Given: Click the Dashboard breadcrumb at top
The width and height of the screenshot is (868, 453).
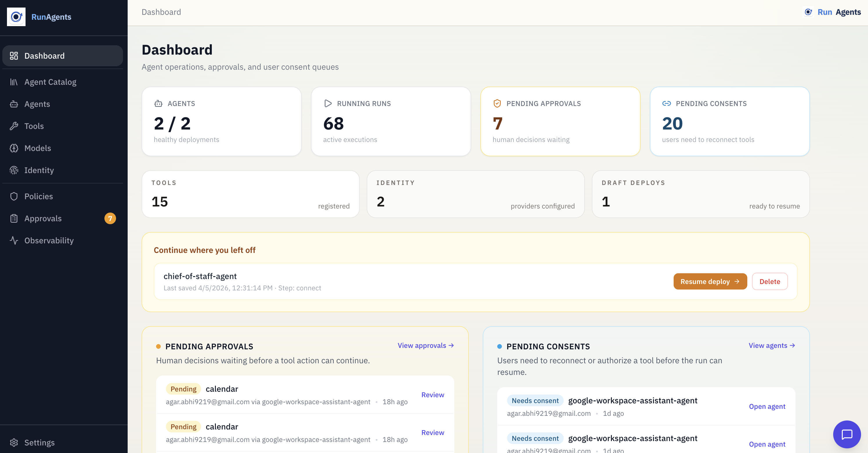Looking at the screenshot, I should [161, 12].
